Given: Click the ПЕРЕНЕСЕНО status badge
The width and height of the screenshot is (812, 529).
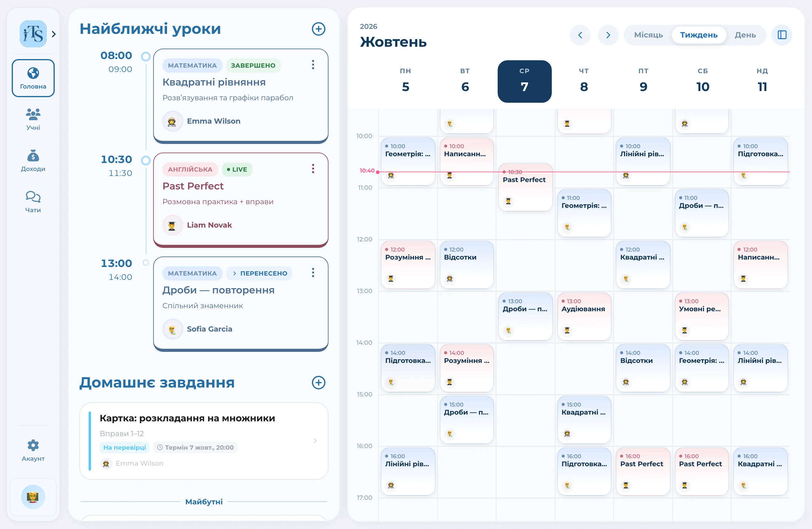Looking at the screenshot, I should 260,273.
